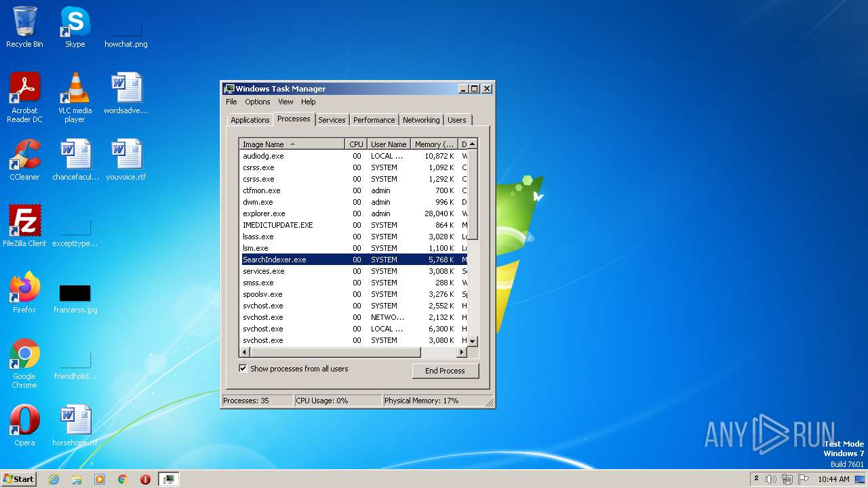Sort by the CPU column header
The image size is (868, 488).
(x=356, y=144)
